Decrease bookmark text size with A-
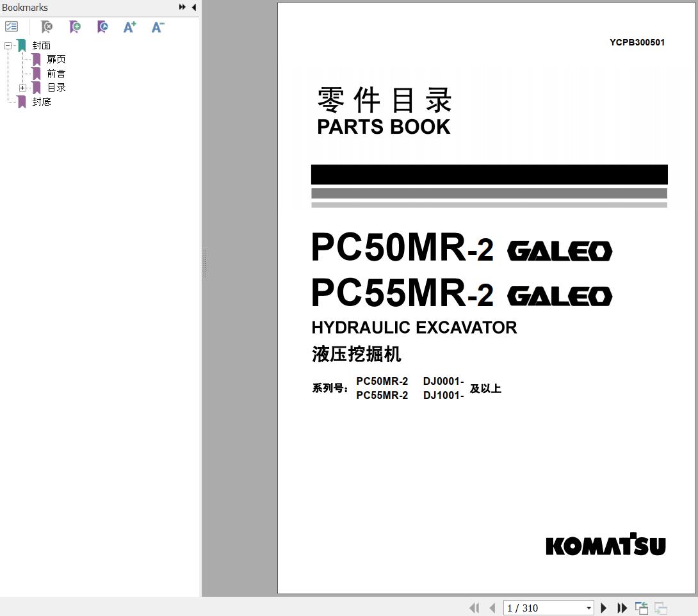The image size is (698, 616). pyautogui.click(x=158, y=27)
